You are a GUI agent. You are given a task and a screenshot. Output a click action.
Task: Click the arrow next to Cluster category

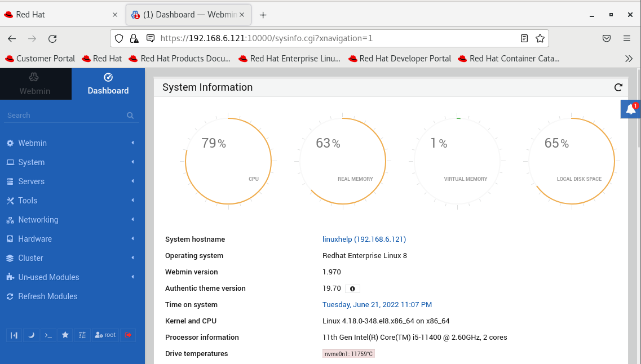132,258
